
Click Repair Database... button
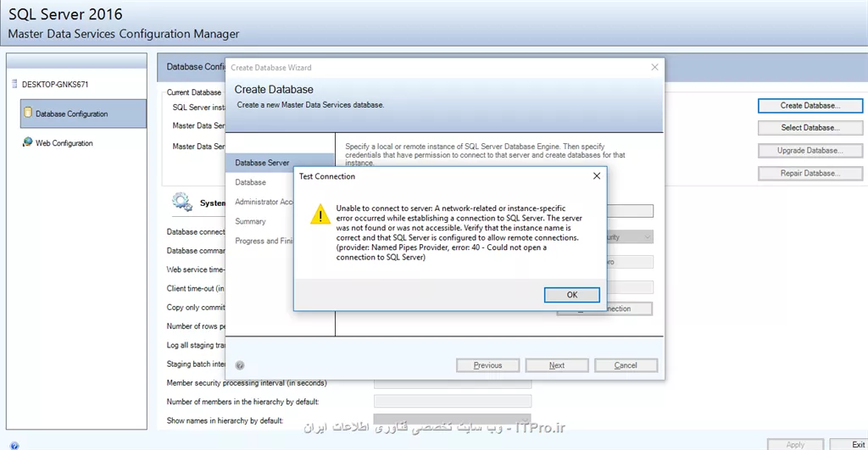point(810,173)
